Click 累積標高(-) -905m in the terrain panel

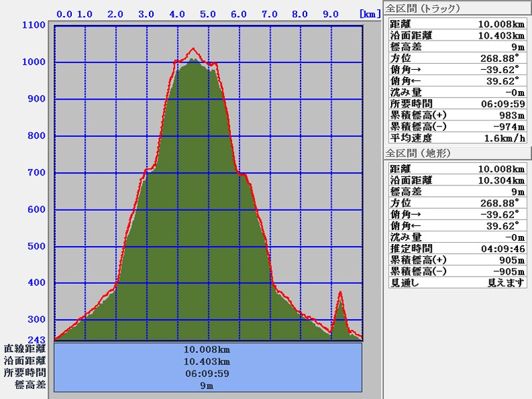456,271
